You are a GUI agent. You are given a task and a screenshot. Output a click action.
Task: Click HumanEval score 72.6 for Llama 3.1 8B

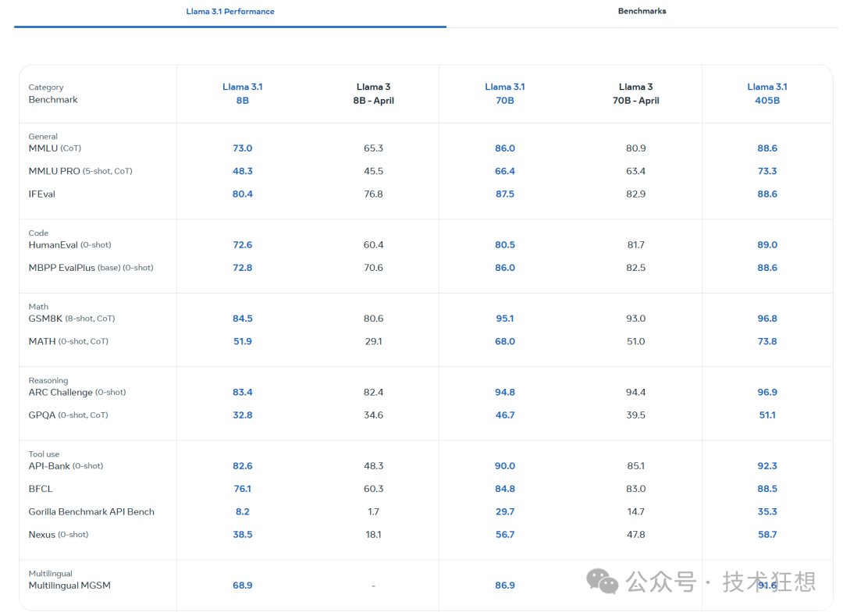tap(243, 244)
